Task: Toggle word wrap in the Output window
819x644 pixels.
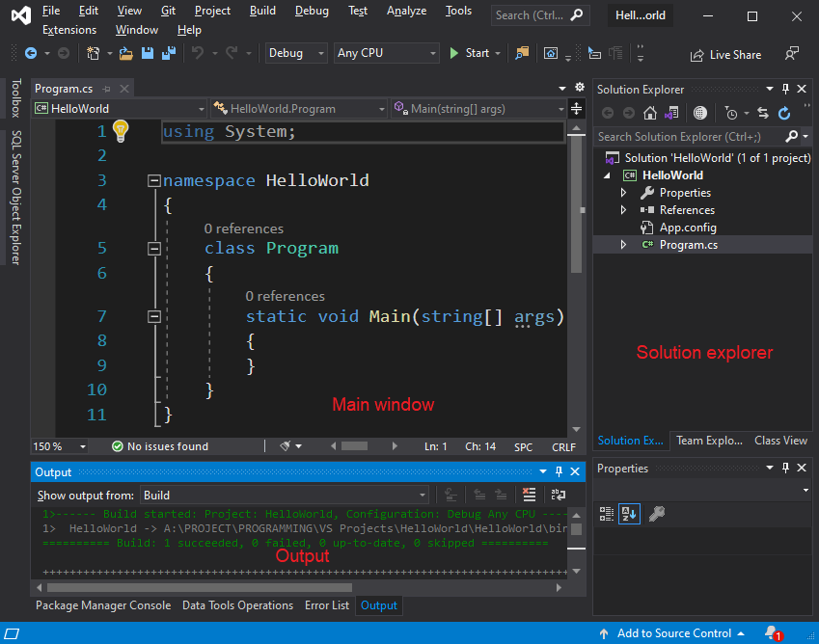Action: coord(558,495)
